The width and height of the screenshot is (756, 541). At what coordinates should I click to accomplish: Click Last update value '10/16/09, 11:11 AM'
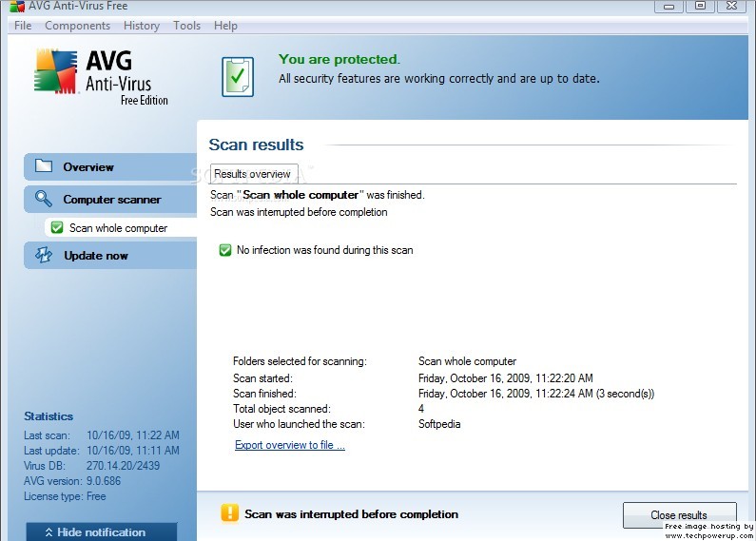pos(133,451)
